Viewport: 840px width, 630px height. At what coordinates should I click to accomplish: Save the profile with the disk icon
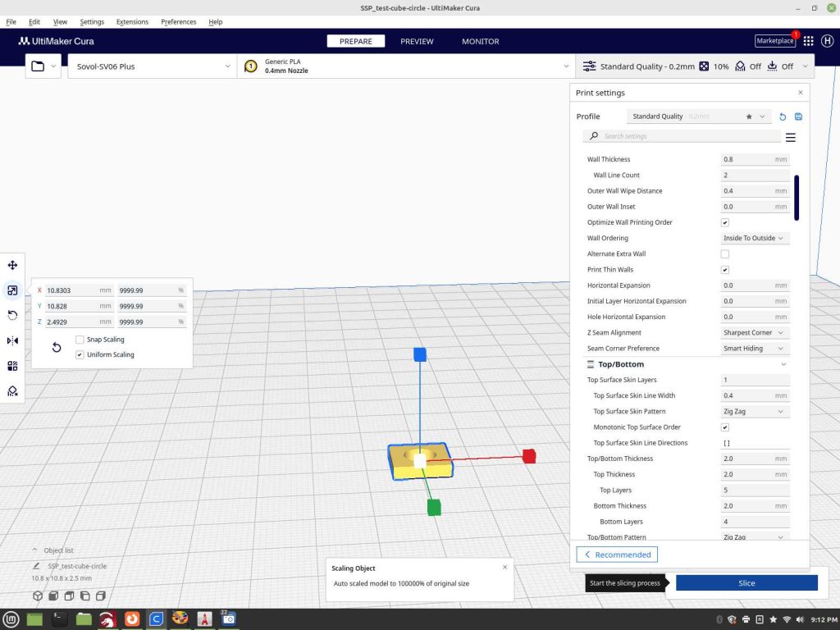click(798, 116)
